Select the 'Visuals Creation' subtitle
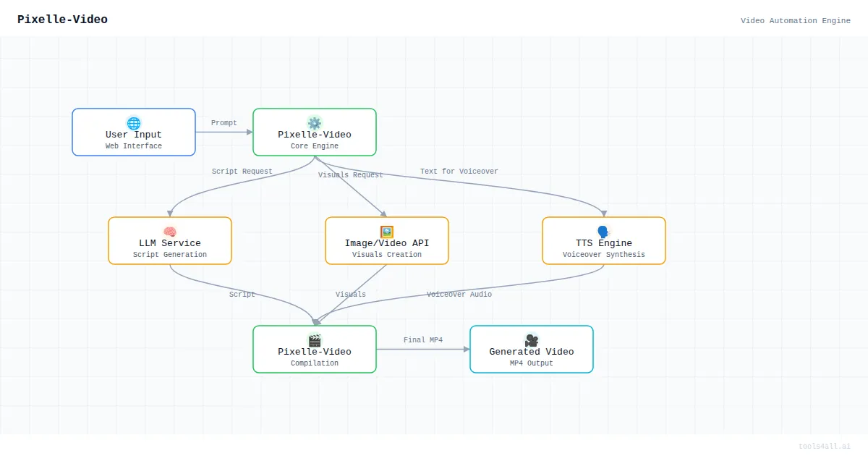 (387, 255)
